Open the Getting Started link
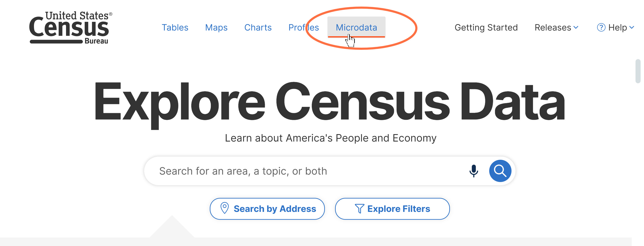644x246 pixels. pos(486,28)
